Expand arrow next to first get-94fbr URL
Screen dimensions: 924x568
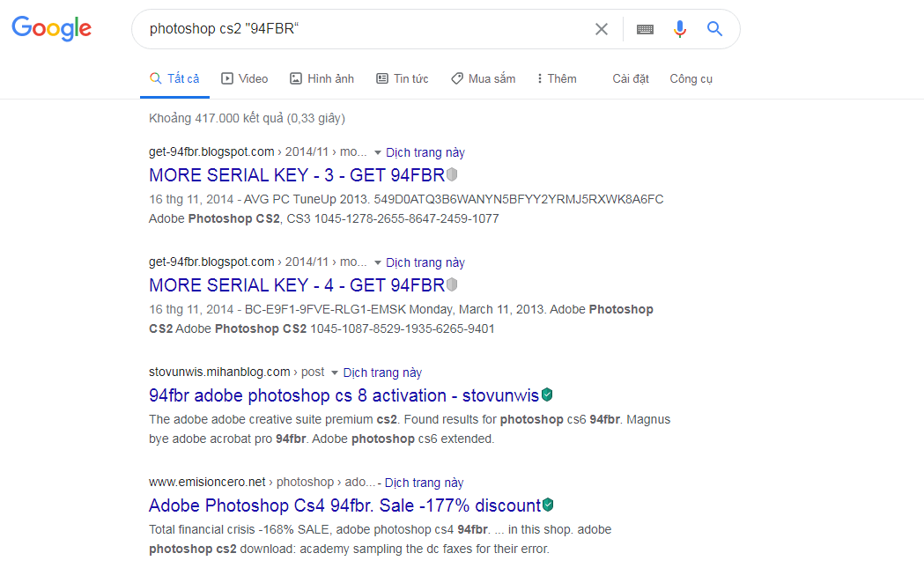[x=378, y=152]
